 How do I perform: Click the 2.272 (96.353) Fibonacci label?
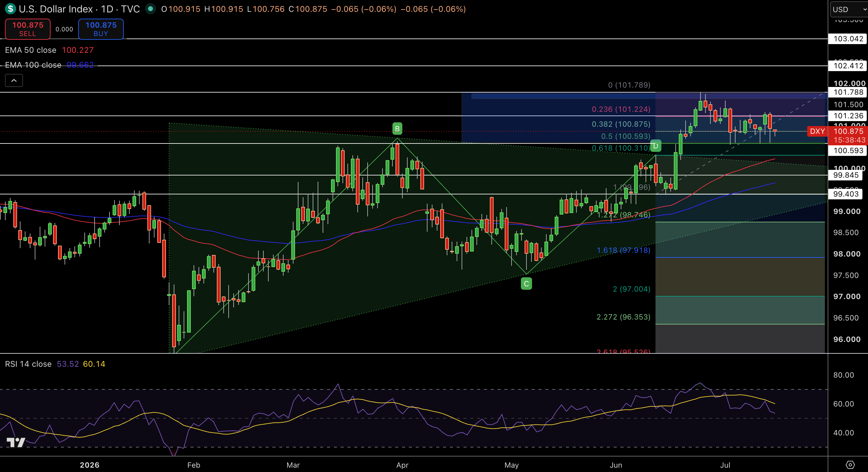point(623,317)
